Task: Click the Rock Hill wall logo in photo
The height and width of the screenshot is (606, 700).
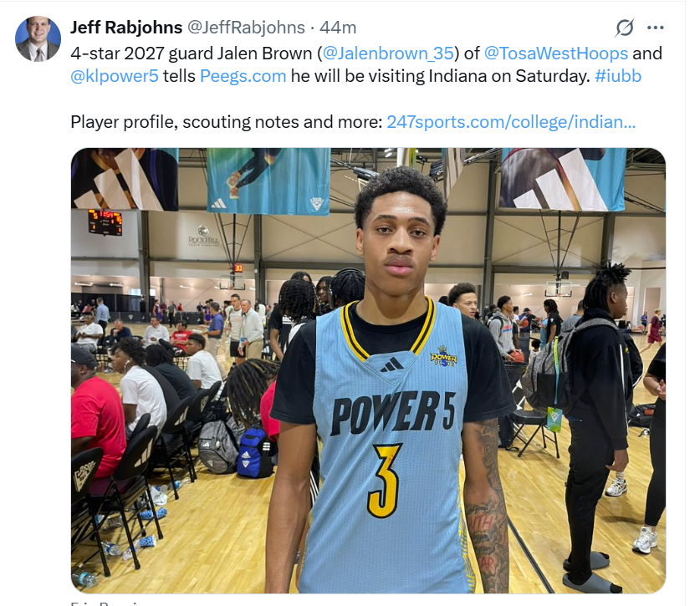Action: [203, 236]
